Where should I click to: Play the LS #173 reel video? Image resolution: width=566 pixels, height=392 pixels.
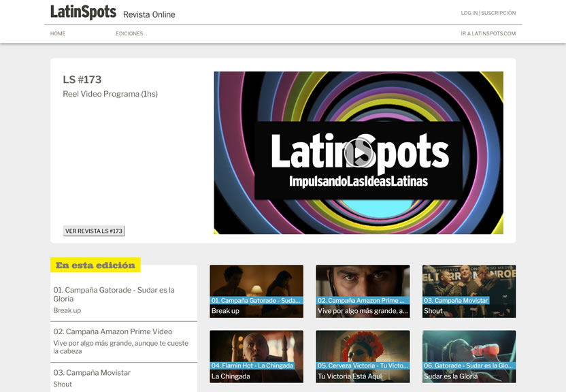point(359,152)
